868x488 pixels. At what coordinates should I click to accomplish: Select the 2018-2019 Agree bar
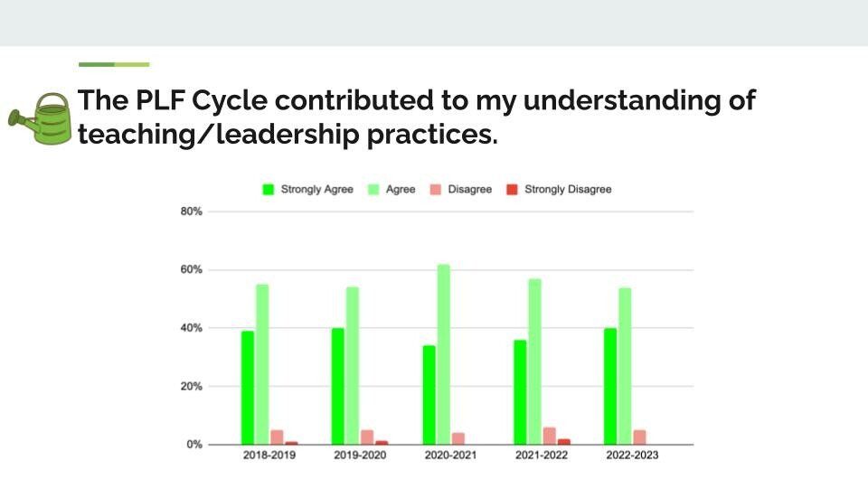[x=262, y=364]
